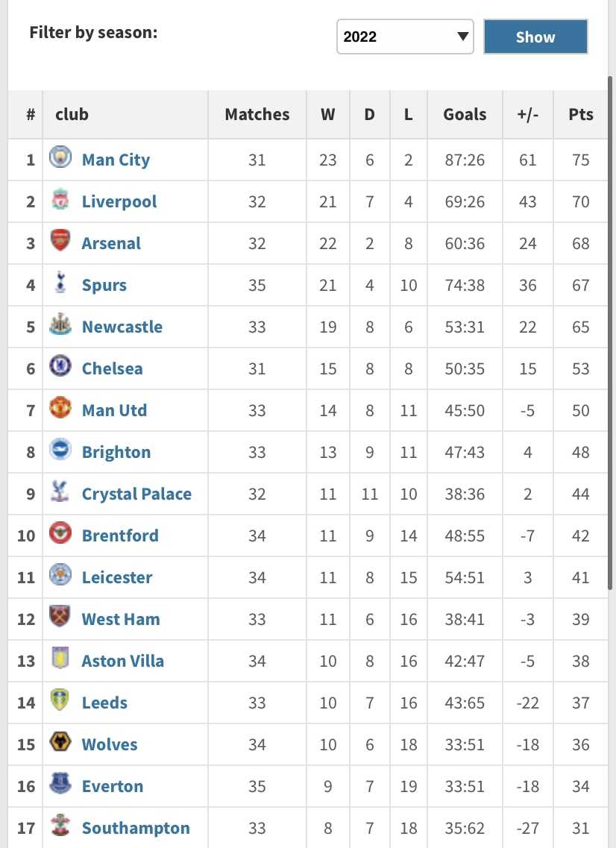The width and height of the screenshot is (616, 848).
Task: Click the Spurs cockerel crest icon
Action: point(60,283)
